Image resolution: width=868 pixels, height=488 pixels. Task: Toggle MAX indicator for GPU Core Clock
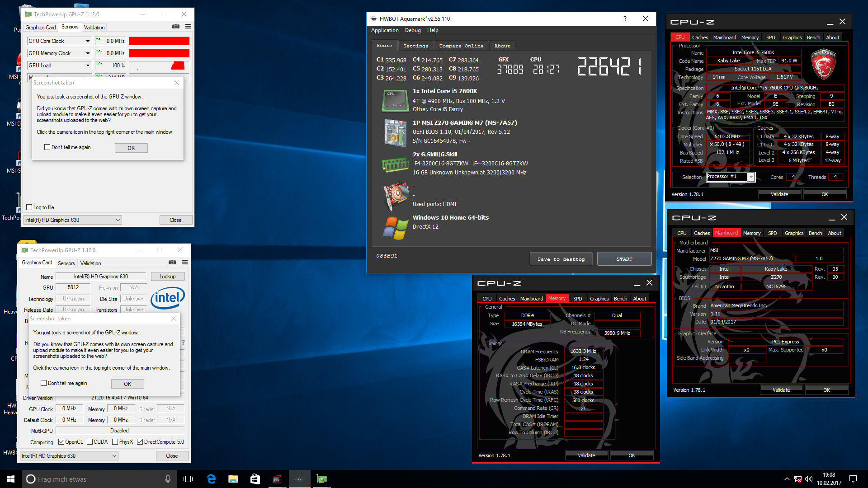point(99,40)
